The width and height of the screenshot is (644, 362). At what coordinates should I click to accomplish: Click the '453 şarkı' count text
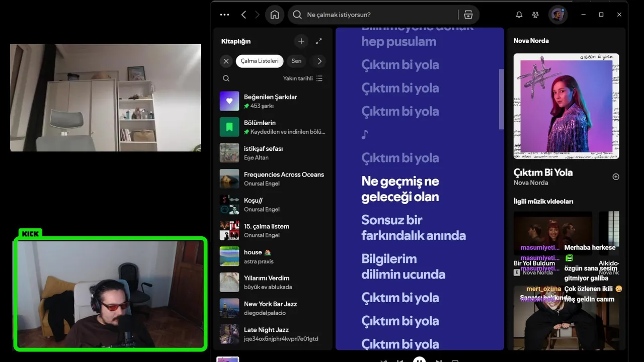point(262,106)
